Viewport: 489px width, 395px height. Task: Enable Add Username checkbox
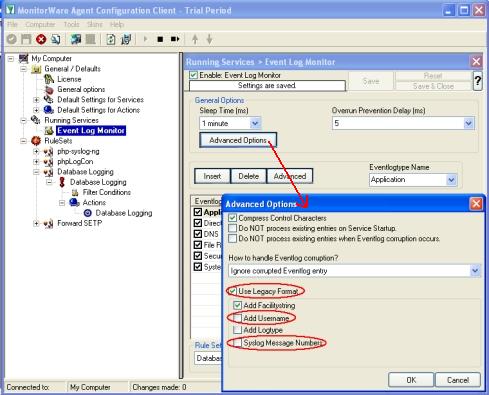[x=237, y=318]
